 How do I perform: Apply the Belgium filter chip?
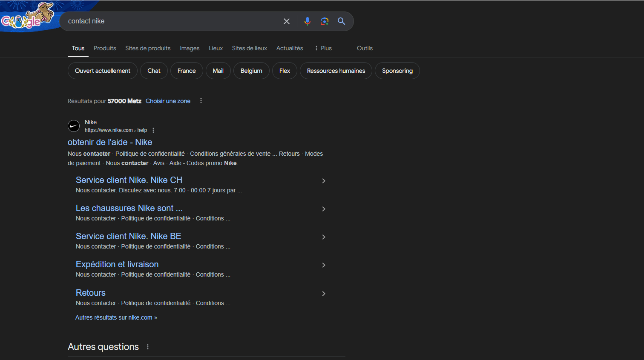click(251, 71)
